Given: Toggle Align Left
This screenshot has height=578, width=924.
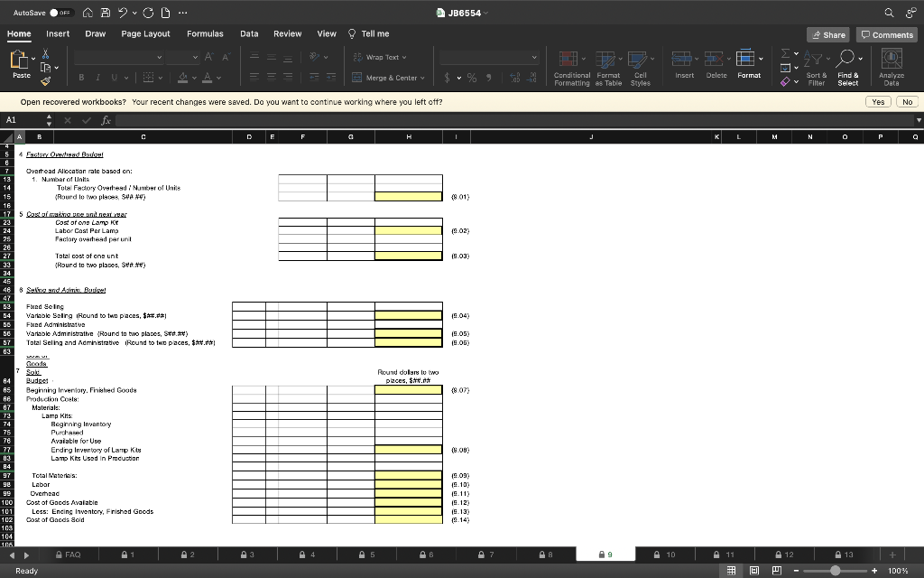Looking at the screenshot, I should click(x=254, y=77).
